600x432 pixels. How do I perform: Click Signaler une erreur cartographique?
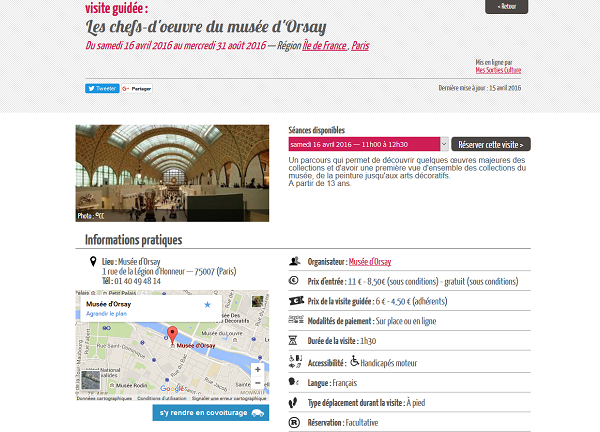(x=229, y=398)
